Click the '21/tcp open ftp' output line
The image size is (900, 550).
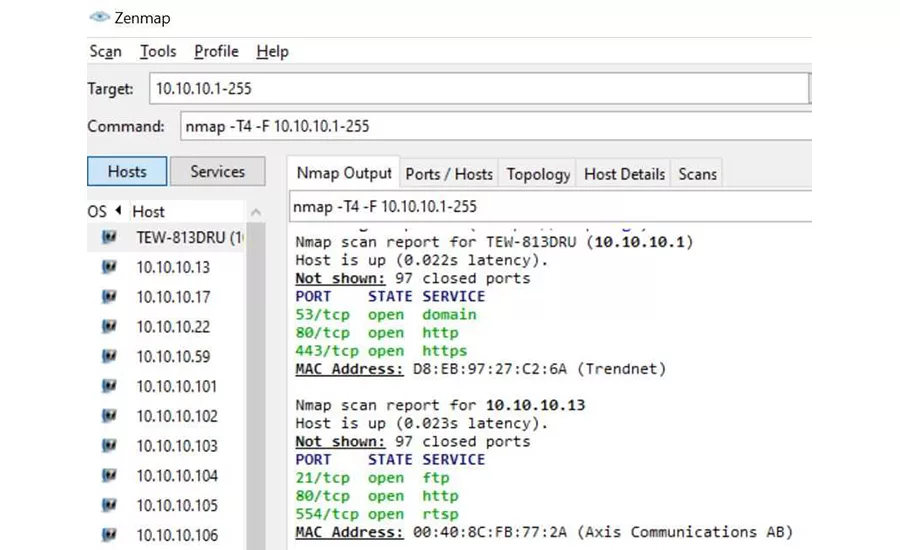coord(373,478)
